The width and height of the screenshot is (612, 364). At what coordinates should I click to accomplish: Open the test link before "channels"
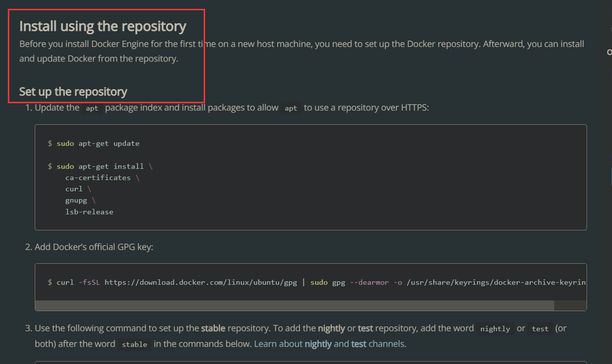(358, 344)
